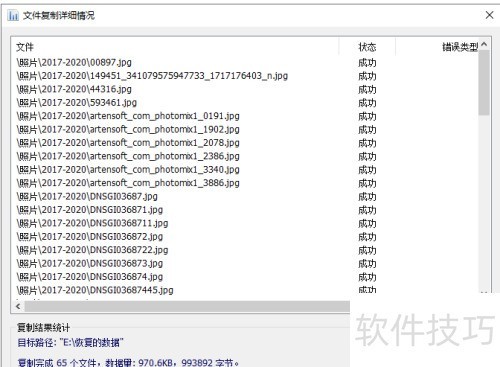500x367 pixels.
Task: Select row artensoft_com_photomix1_3340.jpg
Action: pyautogui.click(x=128, y=169)
